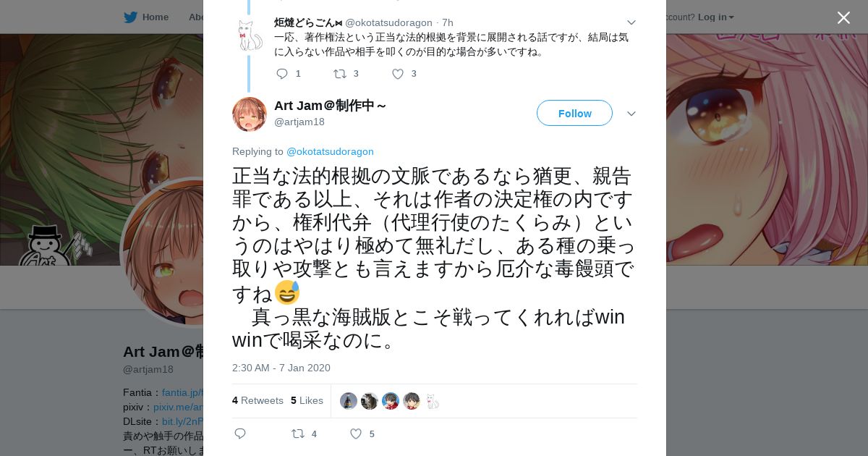The image size is (868, 456).
Task: Open the @okotatsudoragon mention link
Action: coord(330,151)
